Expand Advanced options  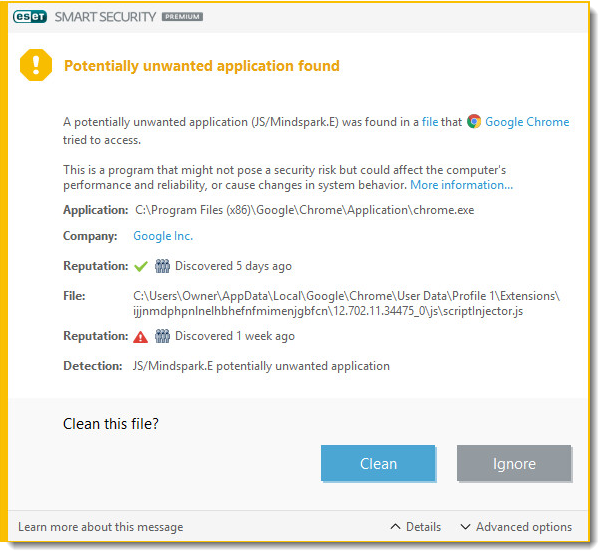click(516, 527)
